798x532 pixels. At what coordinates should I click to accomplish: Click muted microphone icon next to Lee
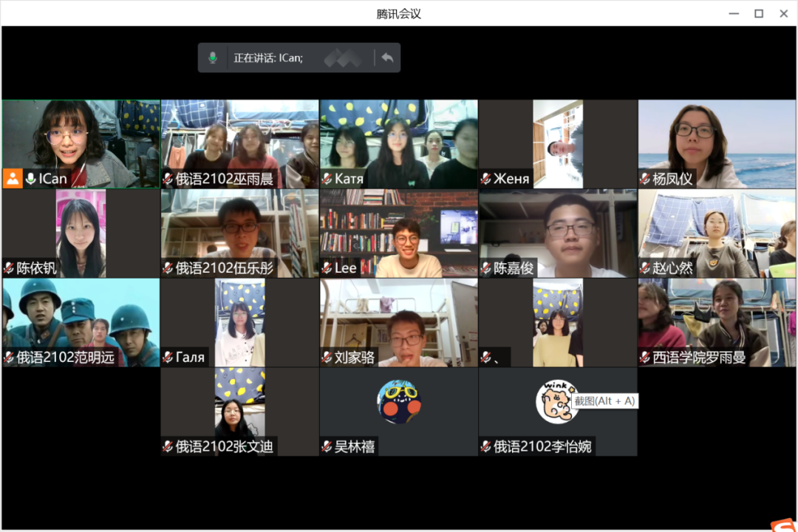[x=327, y=268]
